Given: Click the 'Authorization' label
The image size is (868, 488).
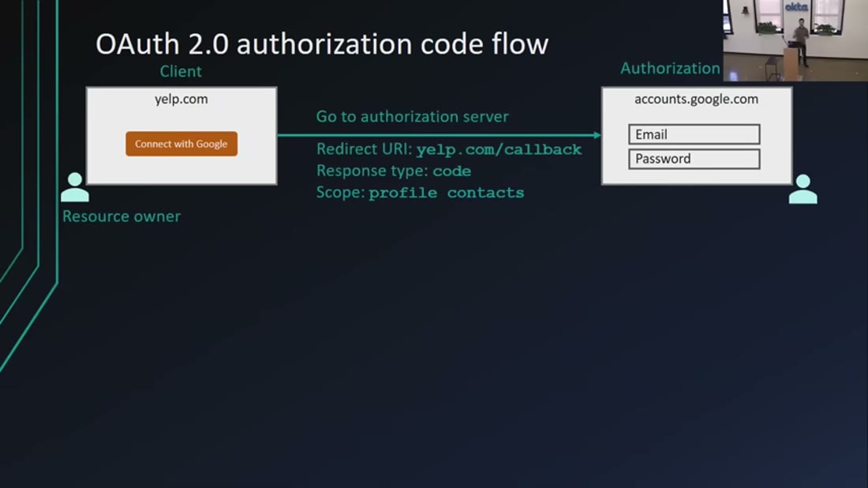Looking at the screenshot, I should [670, 68].
